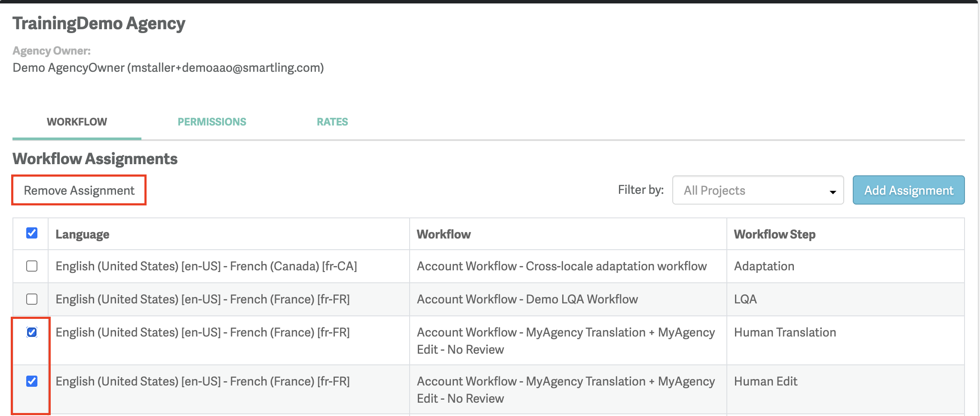The image size is (980, 416).
Task: Open the Rates tab
Action: tap(332, 122)
